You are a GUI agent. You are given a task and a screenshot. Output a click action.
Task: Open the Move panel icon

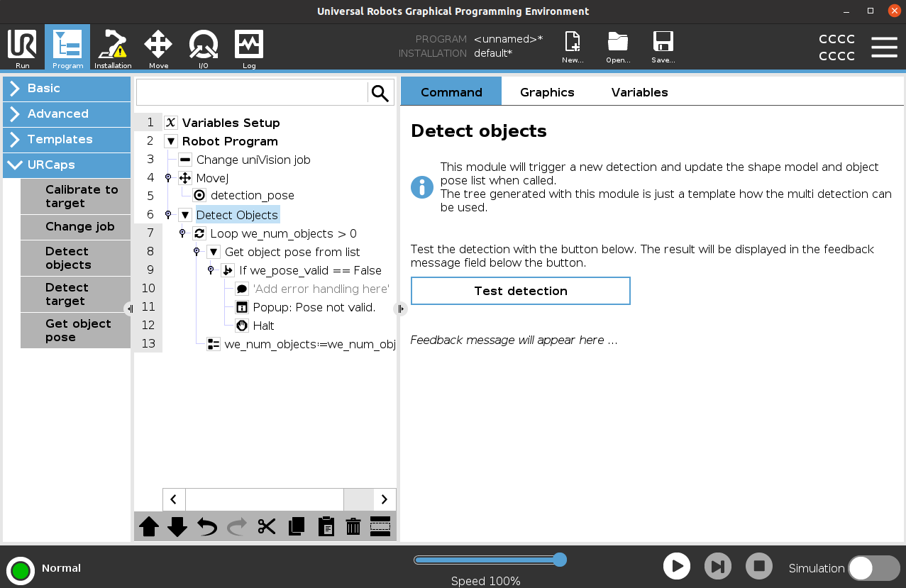pyautogui.click(x=158, y=48)
